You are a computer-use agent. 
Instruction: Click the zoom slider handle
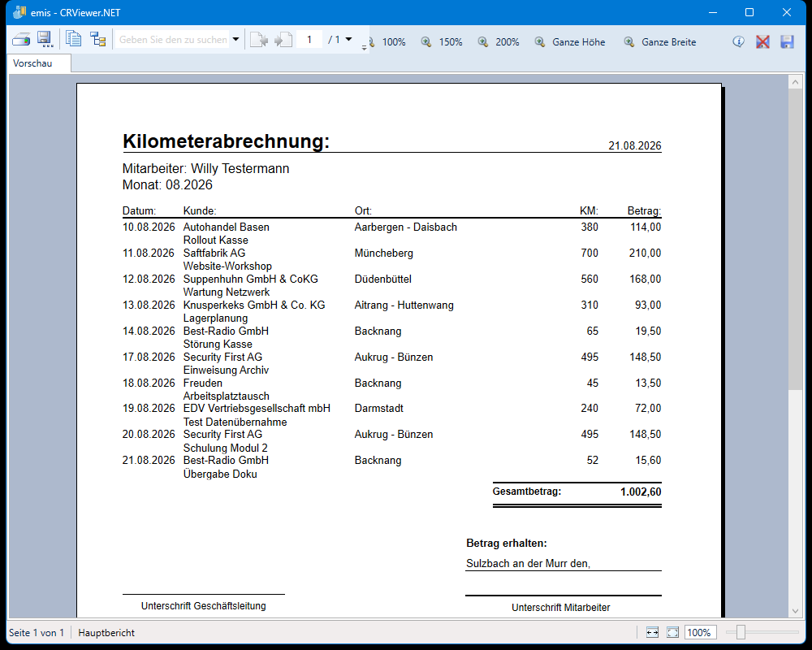pos(741,632)
